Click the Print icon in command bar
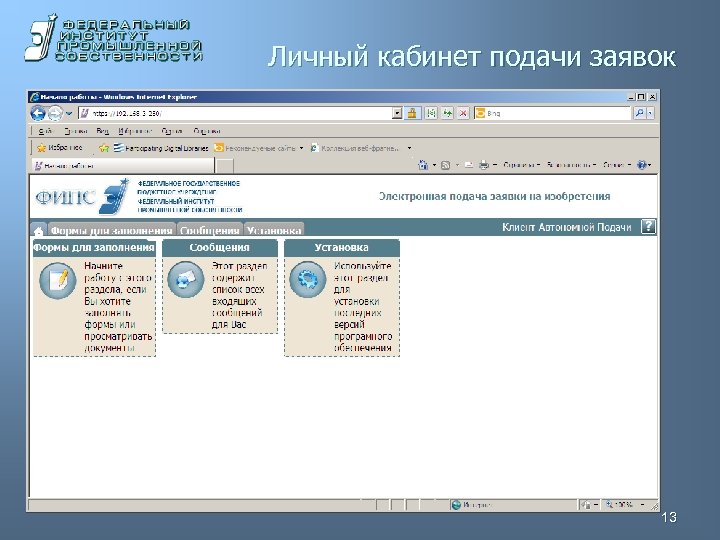 point(484,165)
